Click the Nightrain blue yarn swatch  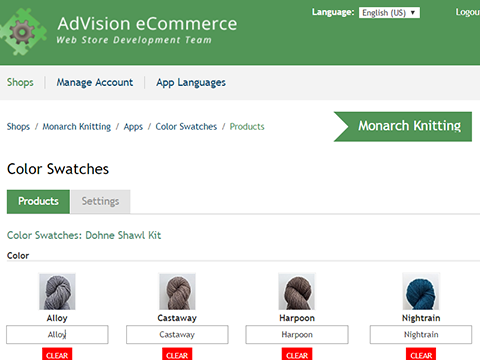(421, 292)
